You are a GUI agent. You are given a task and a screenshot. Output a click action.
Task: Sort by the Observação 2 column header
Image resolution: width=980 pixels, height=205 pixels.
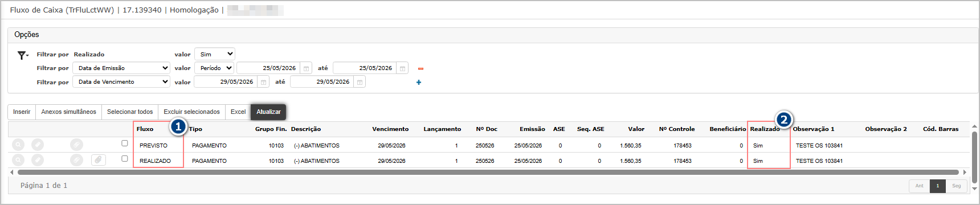(x=886, y=129)
